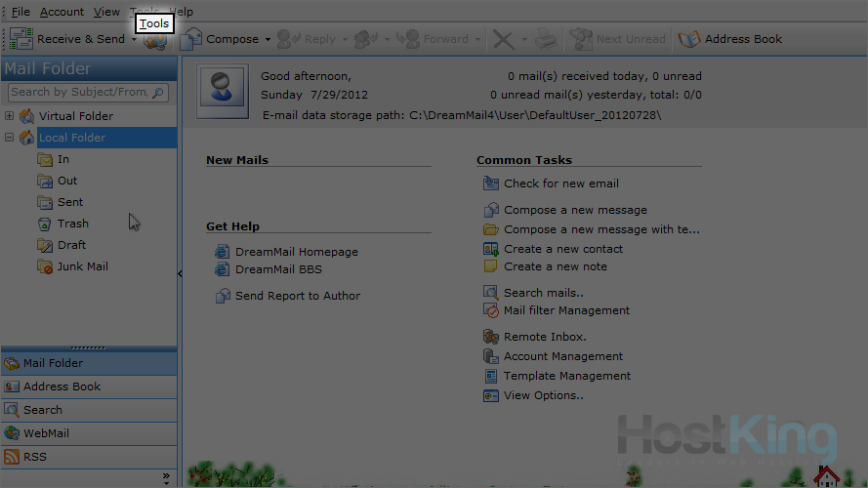Click the DreamMail Homepage link
Viewport: 868px width, 488px height.
click(x=296, y=252)
